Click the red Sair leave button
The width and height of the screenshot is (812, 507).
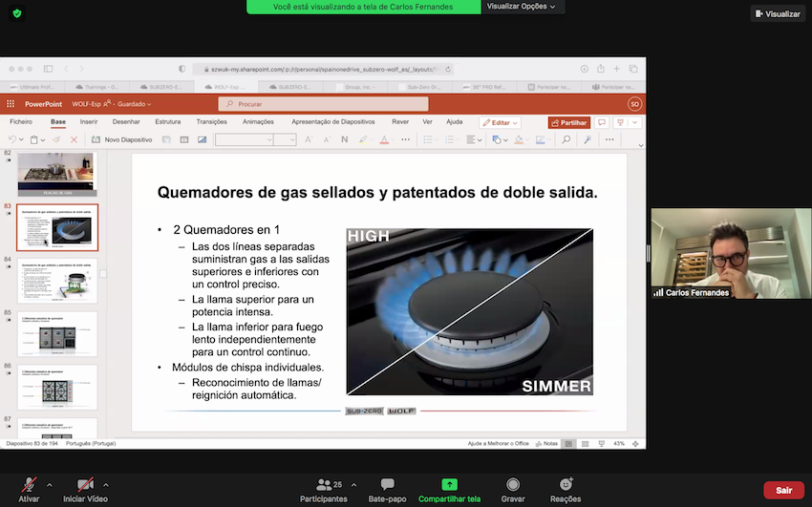[783, 490]
